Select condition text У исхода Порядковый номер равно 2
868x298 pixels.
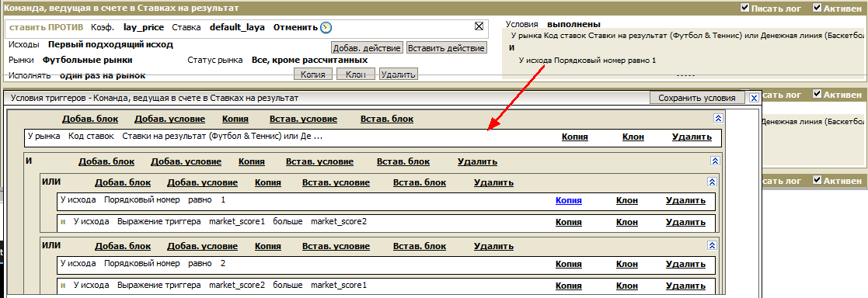click(143, 264)
